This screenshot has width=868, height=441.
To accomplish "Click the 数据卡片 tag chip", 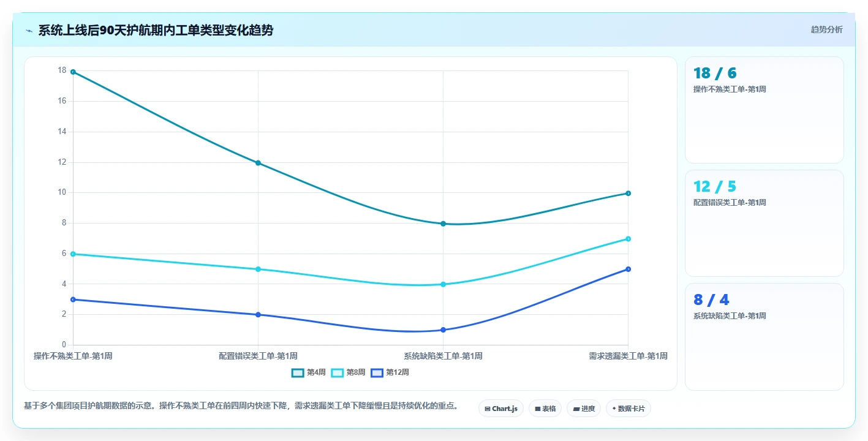I will (x=628, y=409).
